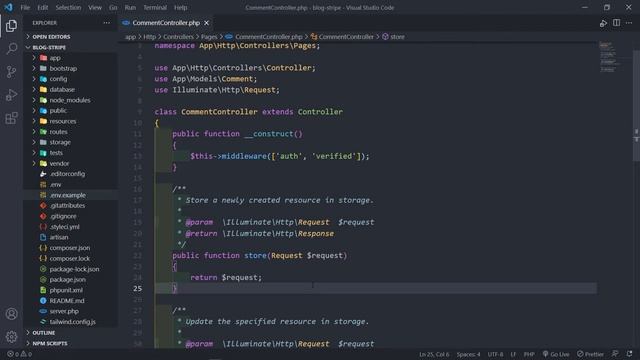Open the Extensions view

[11, 118]
